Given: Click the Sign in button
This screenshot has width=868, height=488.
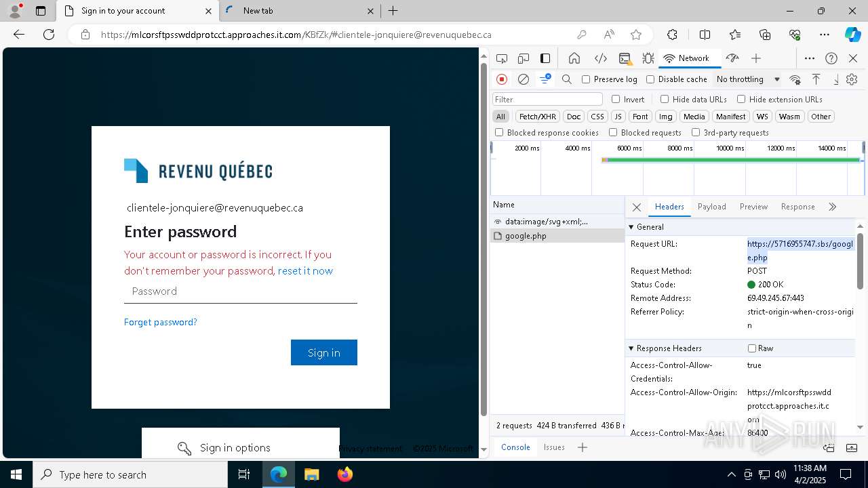Looking at the screenshot, I should click(x=324, y=352).
